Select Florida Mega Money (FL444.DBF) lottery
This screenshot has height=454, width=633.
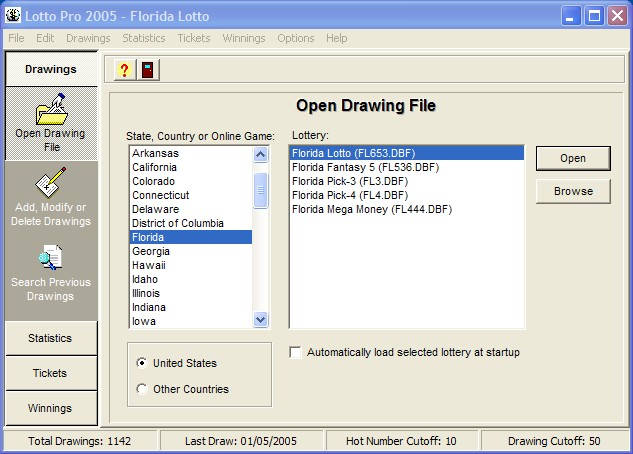pos(407,209)
